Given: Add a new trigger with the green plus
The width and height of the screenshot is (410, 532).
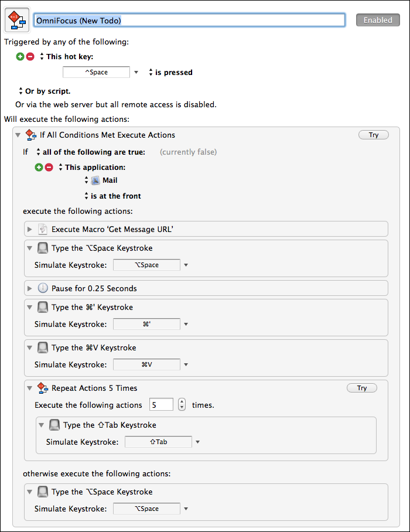Looking at the screenshot, I should (x=20, y=57).
